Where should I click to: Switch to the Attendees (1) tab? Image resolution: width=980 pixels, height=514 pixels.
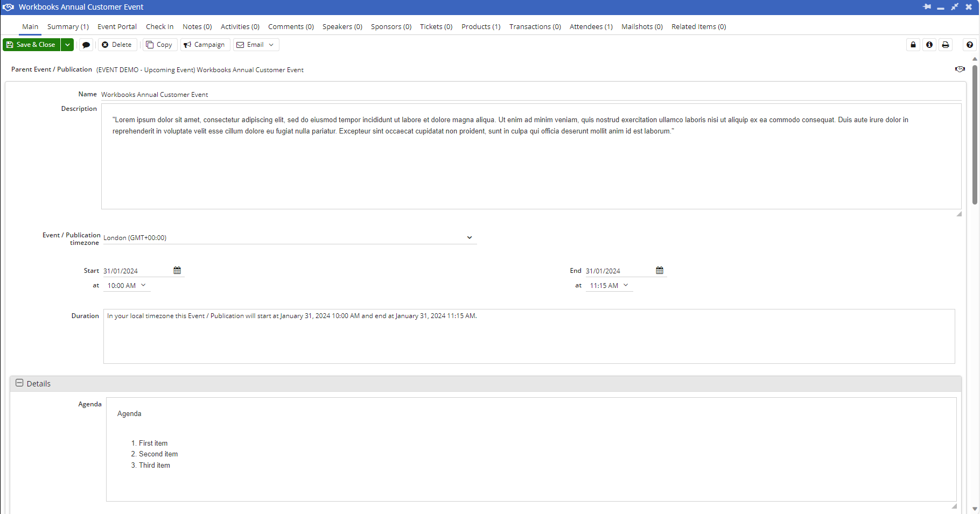(x=591, y=26)
